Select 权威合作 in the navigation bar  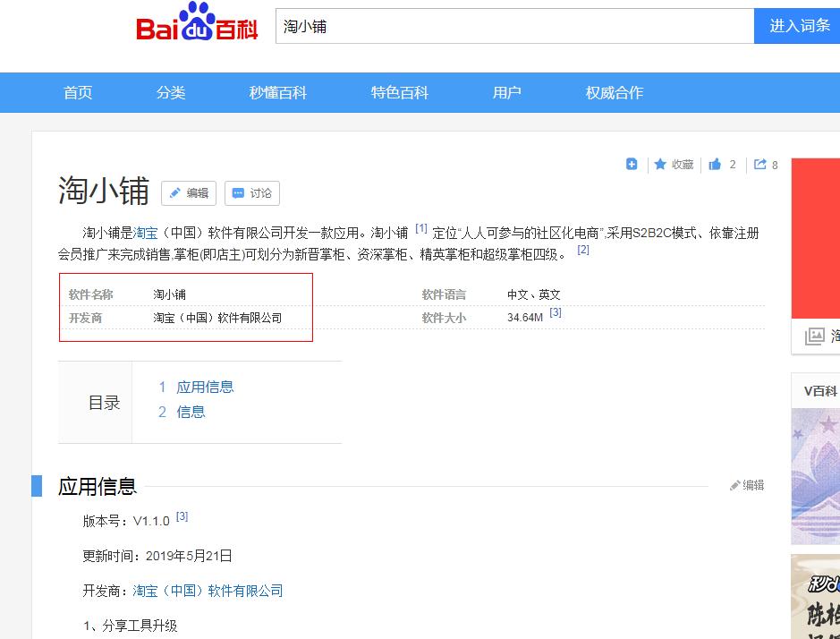[x=613, y=92]
